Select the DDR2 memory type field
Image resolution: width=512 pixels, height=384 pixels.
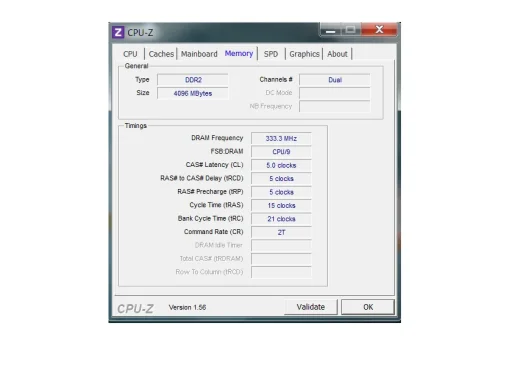(193, 80)
